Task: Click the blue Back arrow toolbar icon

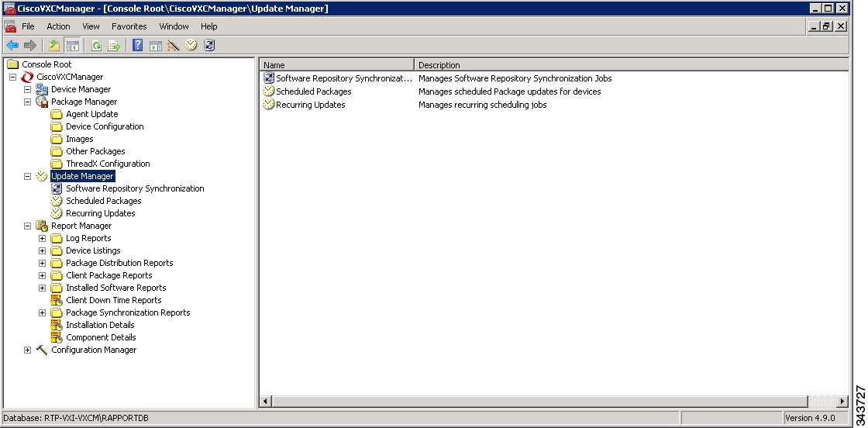Action: [x=12, y=46]
